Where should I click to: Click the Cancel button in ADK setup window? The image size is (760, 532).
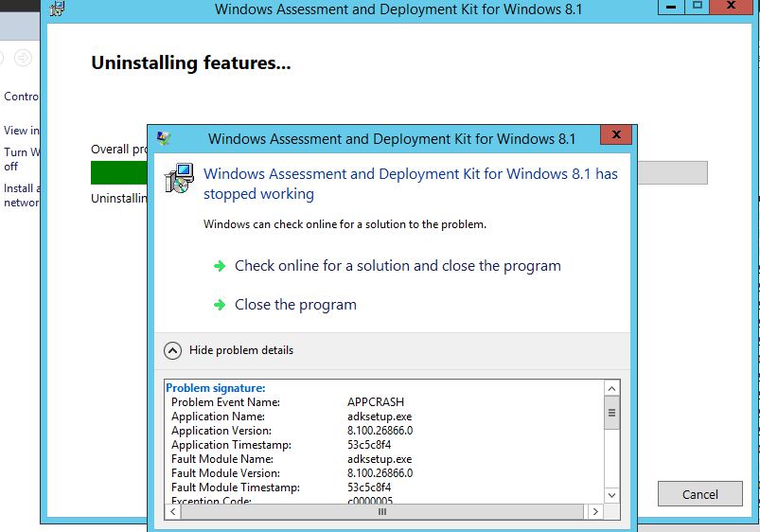[699, 494]
